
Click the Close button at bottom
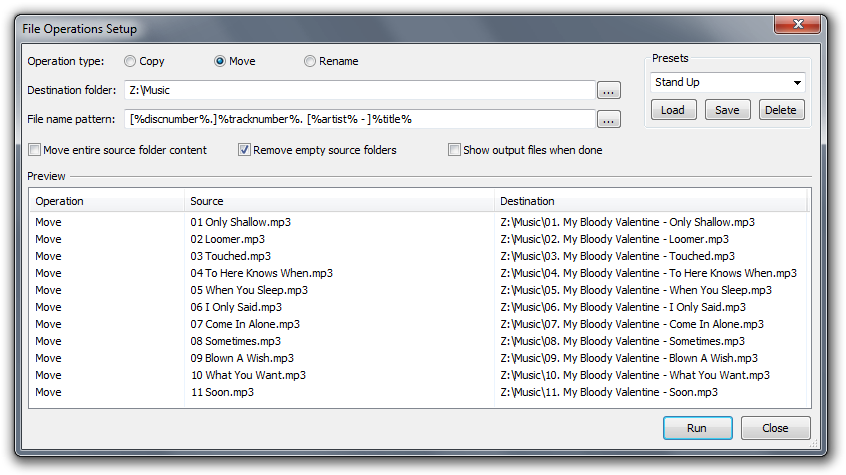775,428
